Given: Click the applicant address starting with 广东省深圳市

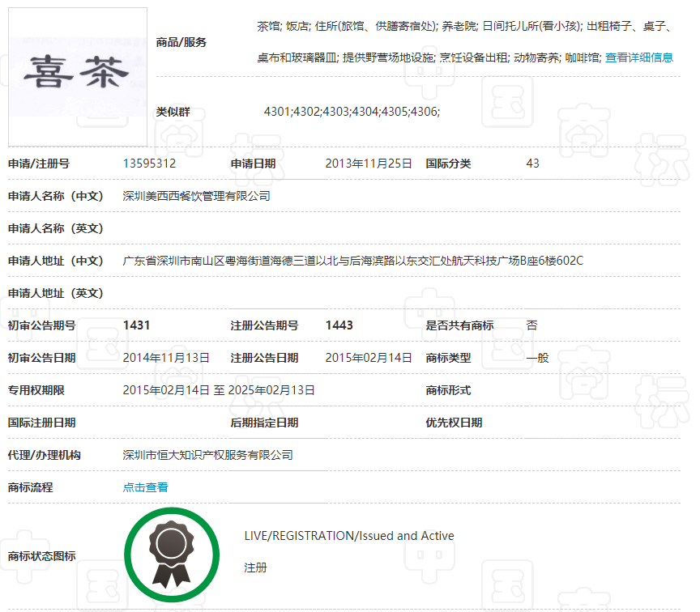Looking at the screenshot, I should 352,261.
